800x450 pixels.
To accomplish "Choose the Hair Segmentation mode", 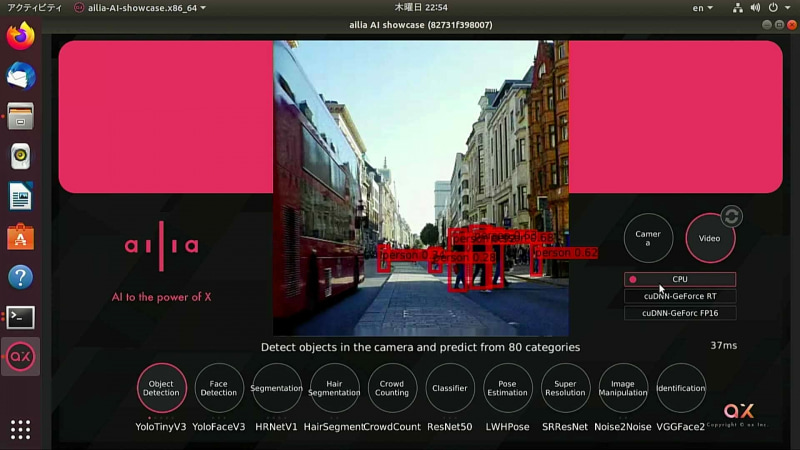I will click(334, 388).
